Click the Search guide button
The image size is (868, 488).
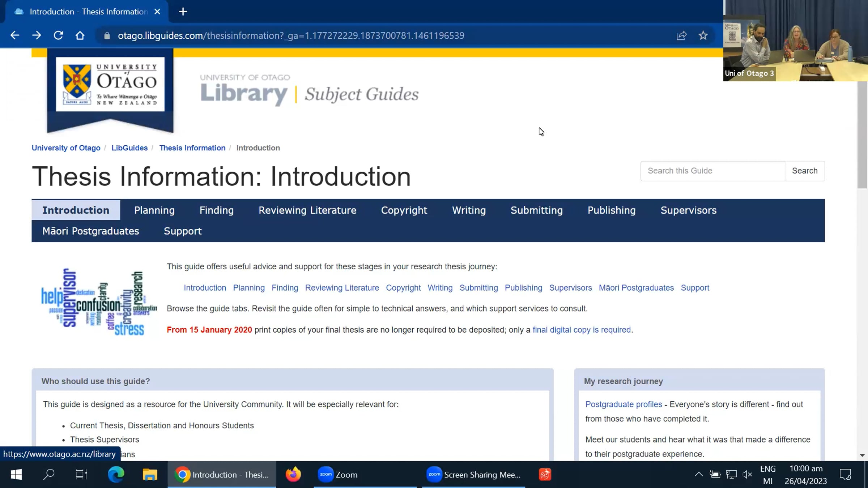click(x=804, y=171)
